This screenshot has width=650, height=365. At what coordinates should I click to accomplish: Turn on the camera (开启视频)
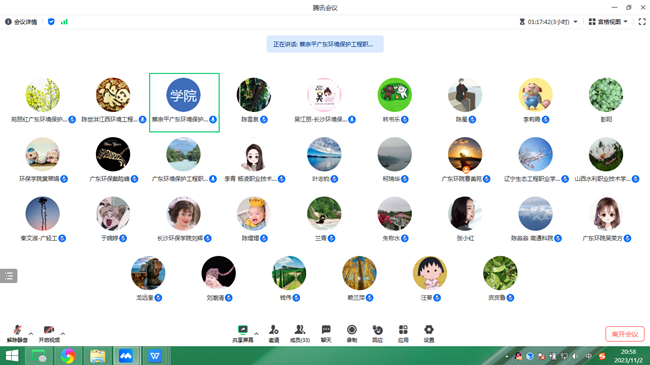(x=49, y=333)
